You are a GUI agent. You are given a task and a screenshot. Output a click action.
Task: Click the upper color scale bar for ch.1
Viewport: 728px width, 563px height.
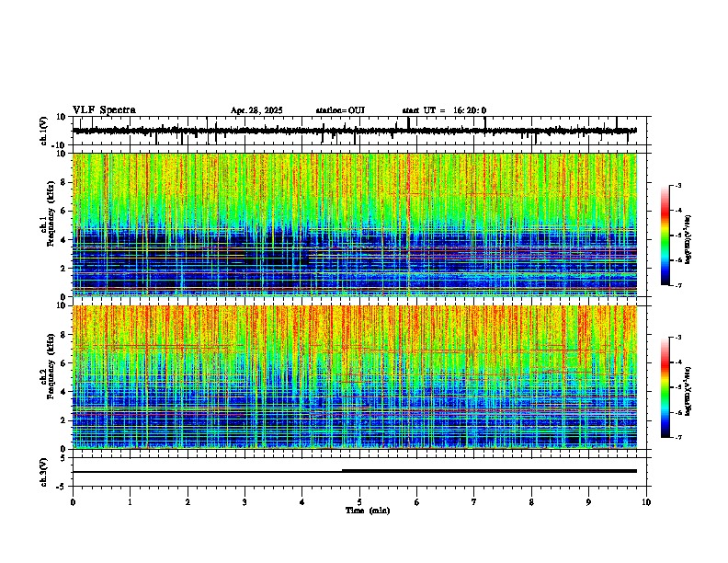tap(665, 236)
